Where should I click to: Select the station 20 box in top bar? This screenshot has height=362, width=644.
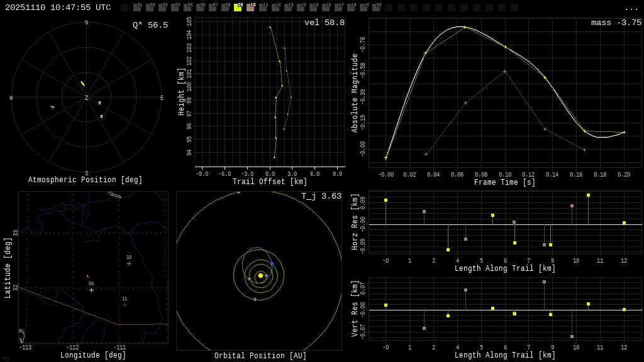[x=376, y=8]
